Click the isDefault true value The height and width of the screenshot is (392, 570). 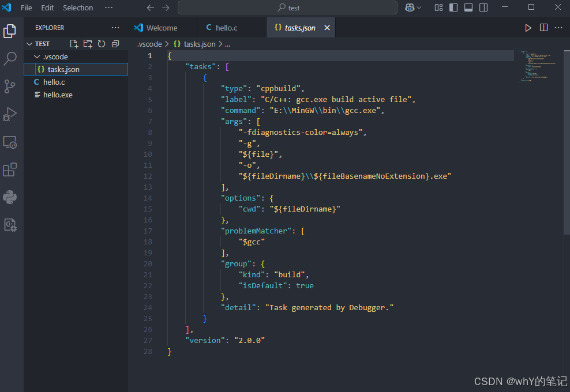305,286
